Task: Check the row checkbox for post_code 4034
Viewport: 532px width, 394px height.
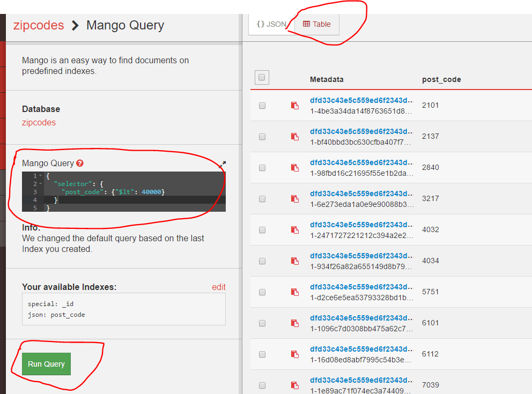Action: (x=262, y=261)
